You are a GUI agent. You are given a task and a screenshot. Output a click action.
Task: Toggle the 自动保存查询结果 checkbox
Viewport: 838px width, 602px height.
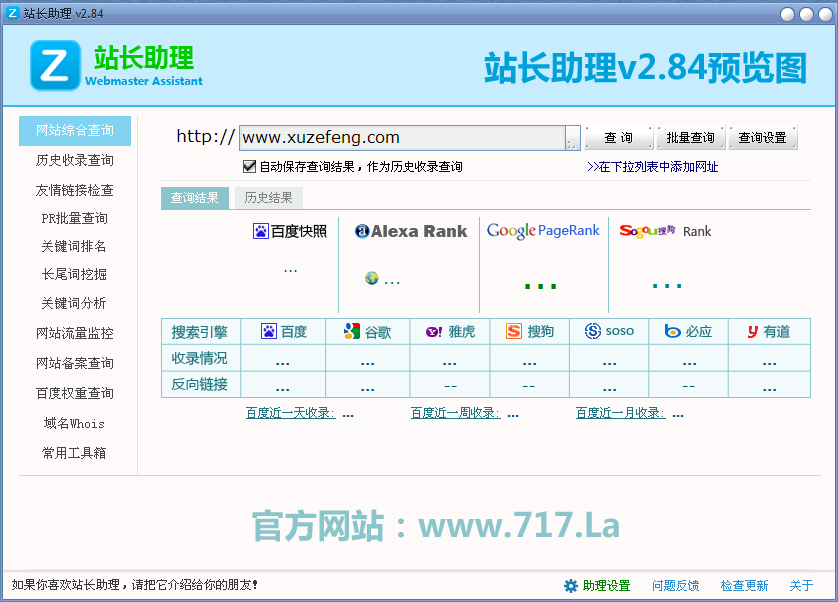[249, 167]
